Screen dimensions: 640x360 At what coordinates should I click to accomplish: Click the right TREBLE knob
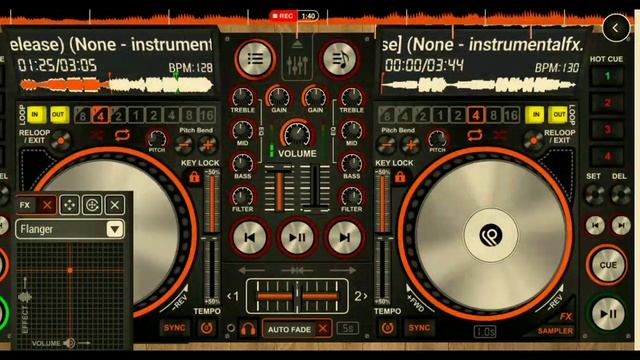352,97
